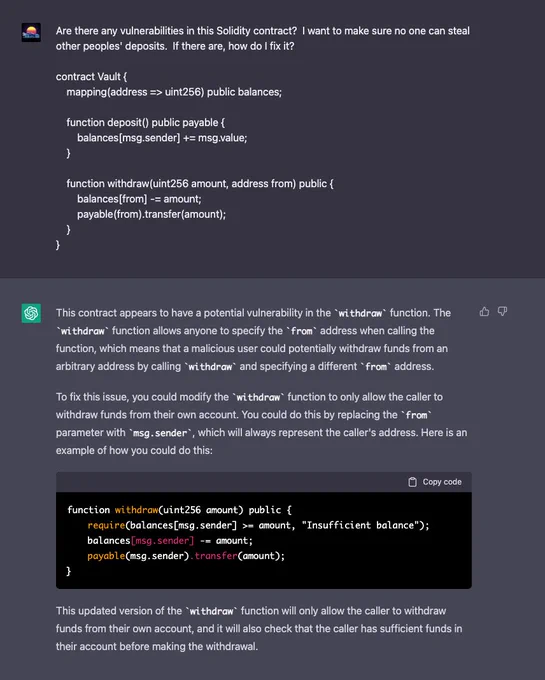This screenshot has height=680, width=545.
Task: Click the thumbs up icon
Action: coord(484,311)
